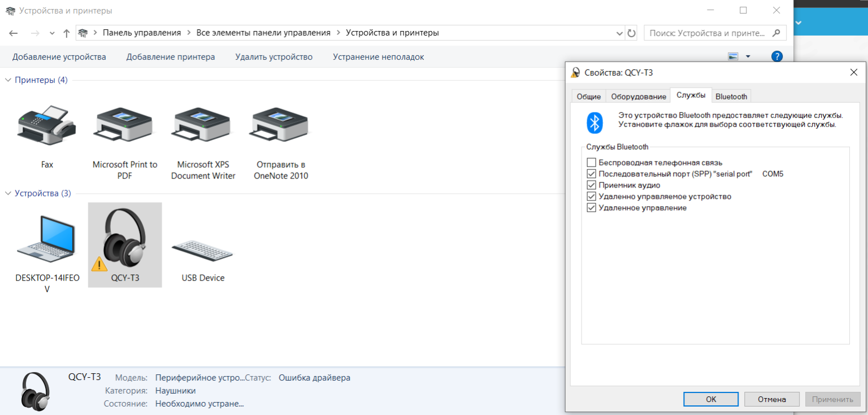Screen dimensions: 868x415
Task: Collapse the Printers (4) group
Action: click(x=8, y=80)
